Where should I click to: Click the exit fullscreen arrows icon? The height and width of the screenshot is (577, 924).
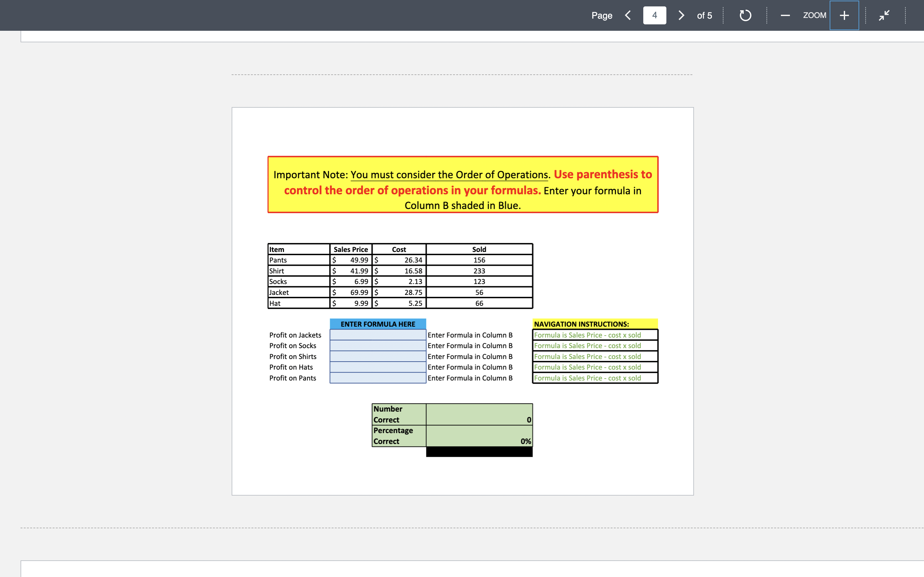click(884, 15)
